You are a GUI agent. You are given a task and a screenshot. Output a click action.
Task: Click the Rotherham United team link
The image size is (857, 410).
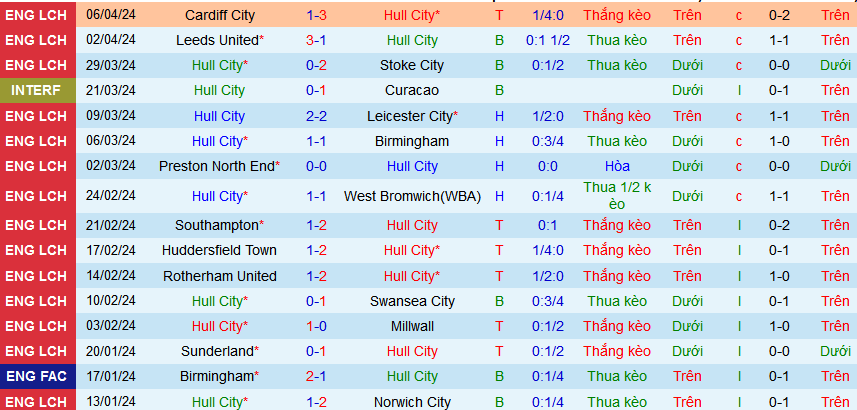226,276
